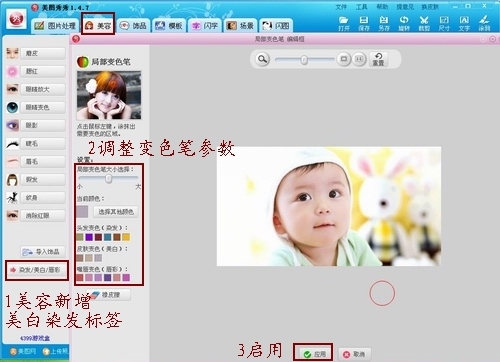Click the apple icon beside 局部变色笔
The width and height of the screenshot is (500, 362).
point(82,62)
